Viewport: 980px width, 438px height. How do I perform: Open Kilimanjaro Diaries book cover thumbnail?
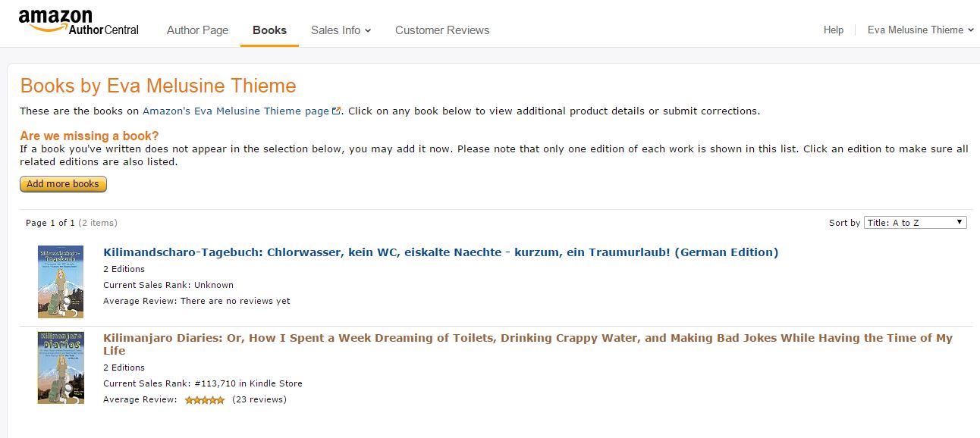coord(61,368)
